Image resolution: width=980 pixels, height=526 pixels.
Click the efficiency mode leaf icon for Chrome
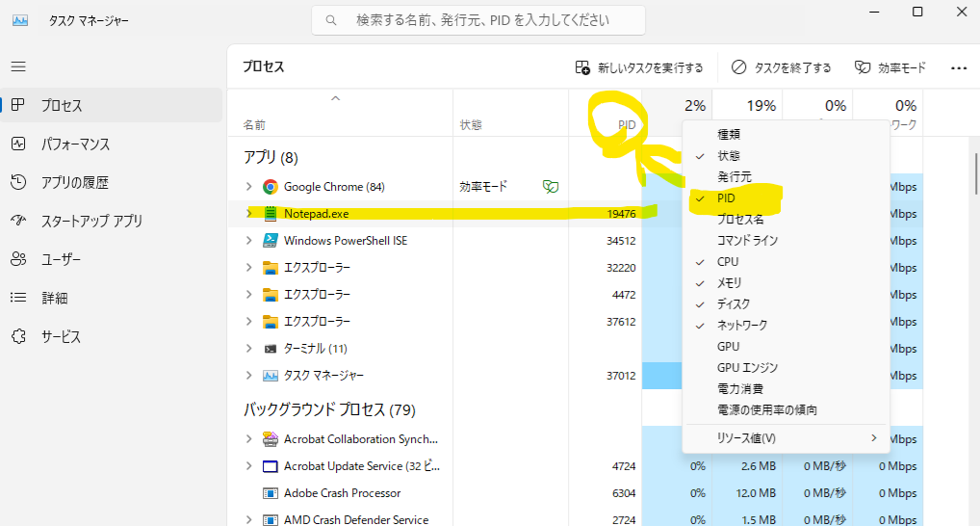pyautogui.click(x=550, y=186)
